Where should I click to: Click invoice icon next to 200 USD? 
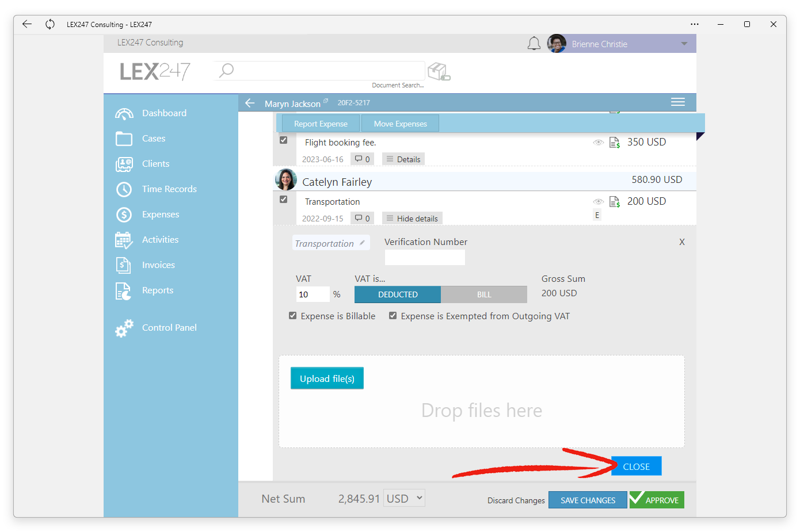pos(615,202)
